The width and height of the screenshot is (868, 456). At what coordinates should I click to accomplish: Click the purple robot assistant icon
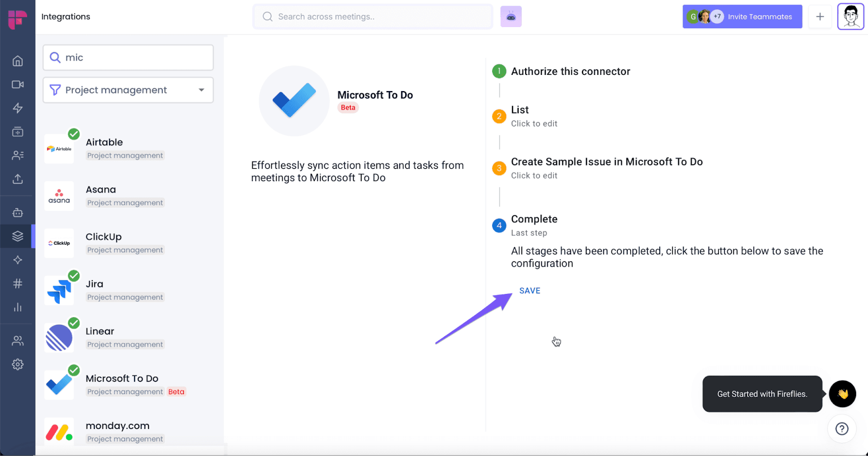coord(511,17)
